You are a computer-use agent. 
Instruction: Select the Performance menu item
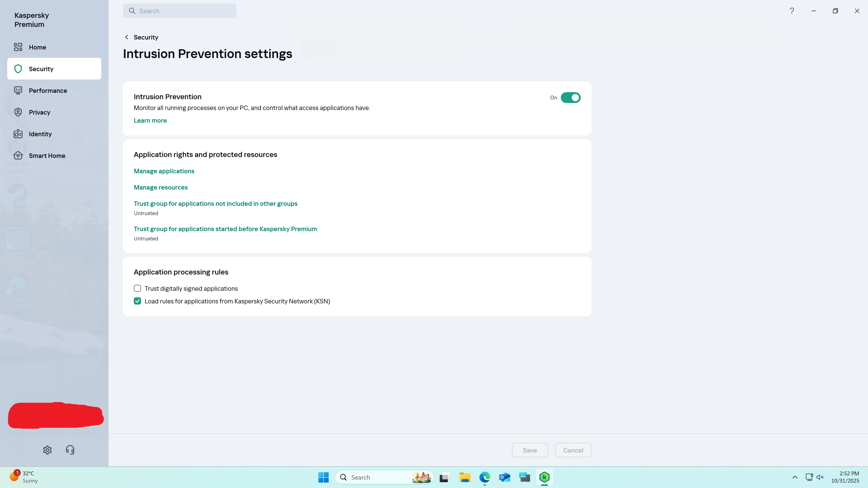coord(54,91)
